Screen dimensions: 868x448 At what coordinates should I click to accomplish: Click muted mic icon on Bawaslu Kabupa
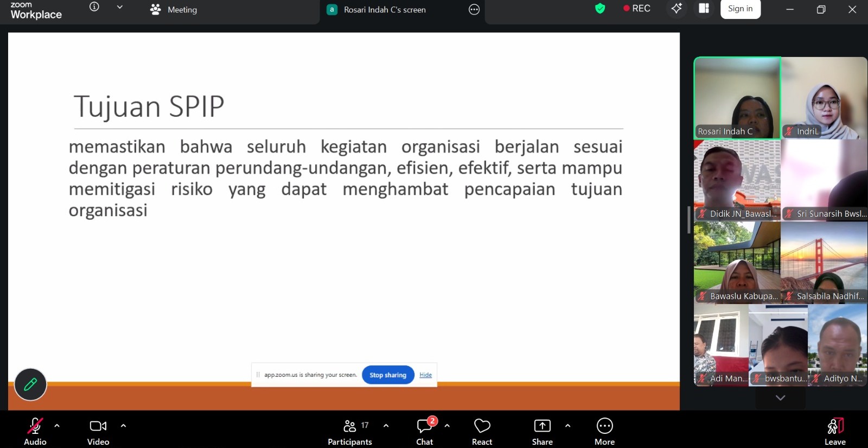coord(703,296)
